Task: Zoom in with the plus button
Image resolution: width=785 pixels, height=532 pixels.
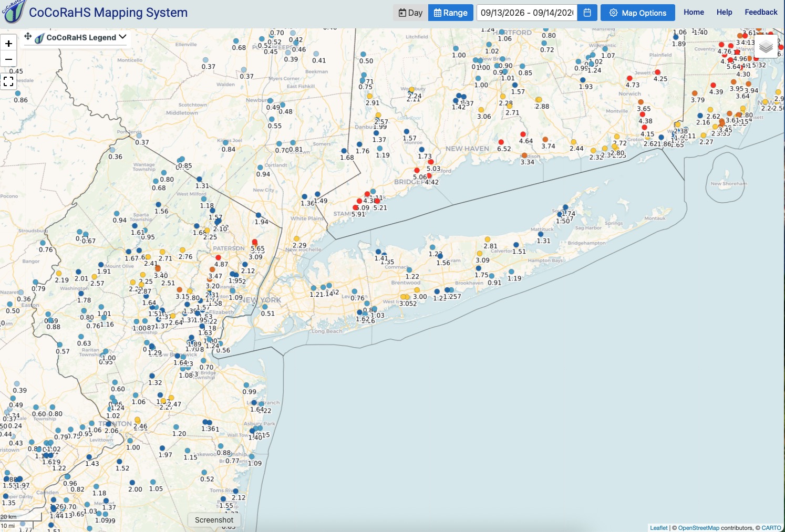Action: tap(8, 44)
